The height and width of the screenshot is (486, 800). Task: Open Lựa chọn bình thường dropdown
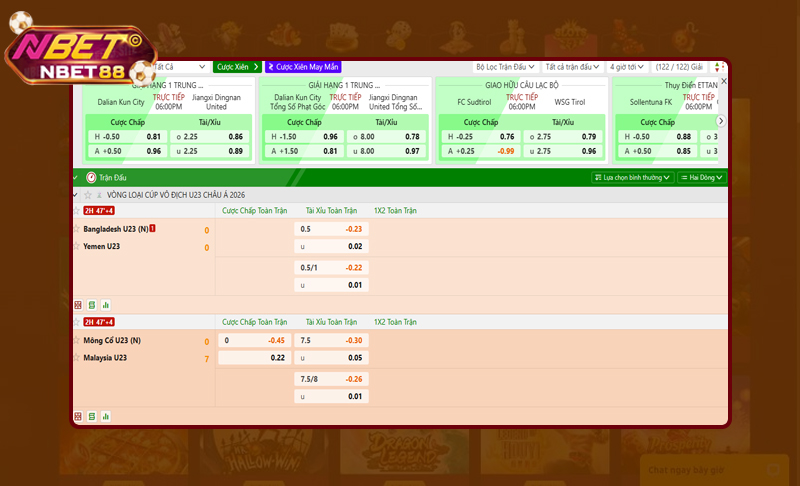[632, 177]
